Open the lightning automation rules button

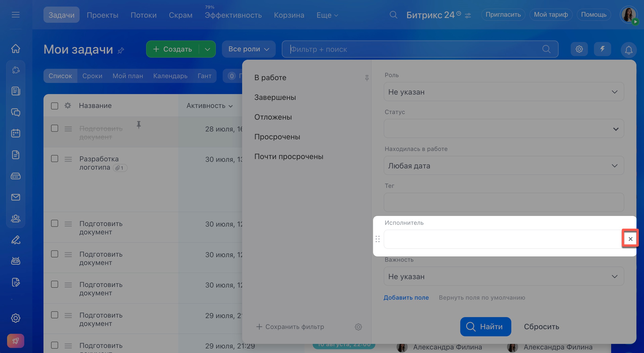point(602,49)
